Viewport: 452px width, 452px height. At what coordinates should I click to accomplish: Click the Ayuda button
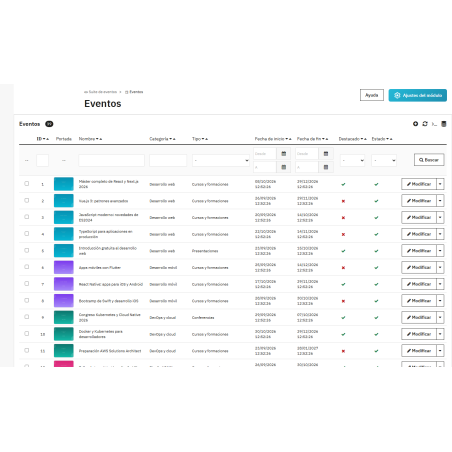click(x=372, y=95)
